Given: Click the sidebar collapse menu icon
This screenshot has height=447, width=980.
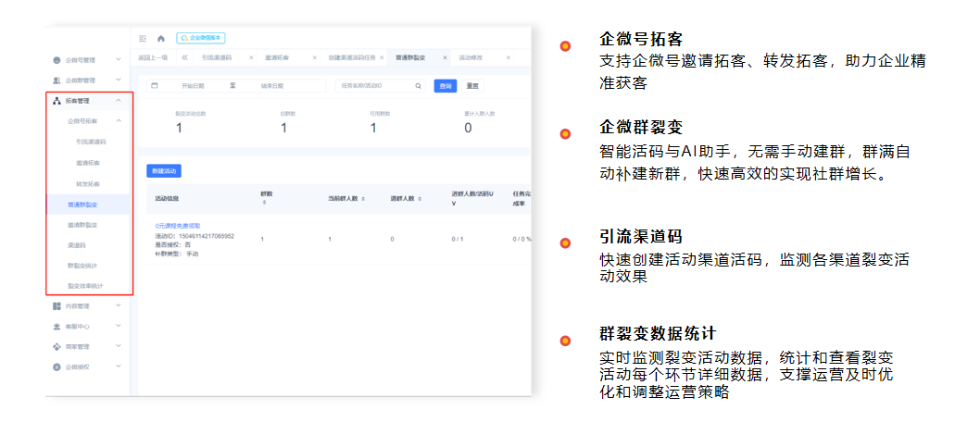Looking at the screenshot, I should point(143,38).
